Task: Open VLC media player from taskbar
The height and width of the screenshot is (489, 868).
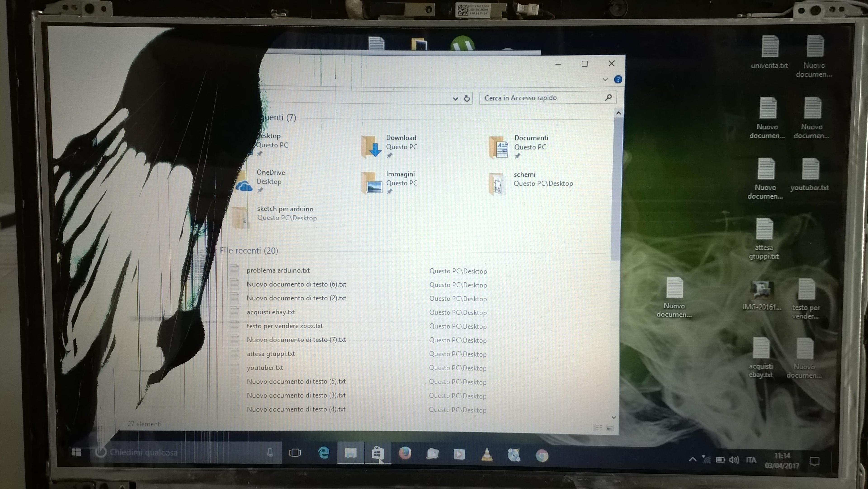Action: coord(487,455)
